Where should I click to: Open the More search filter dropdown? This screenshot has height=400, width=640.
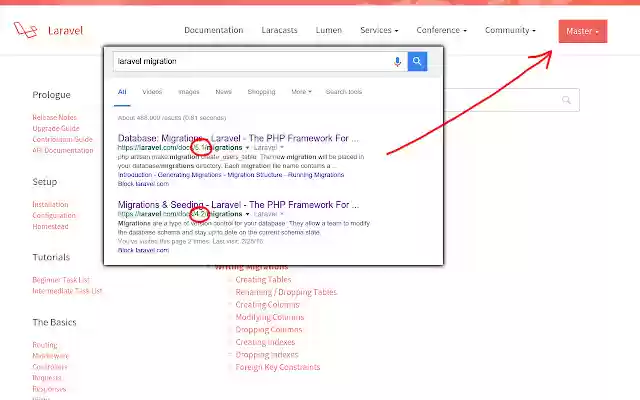301,92
